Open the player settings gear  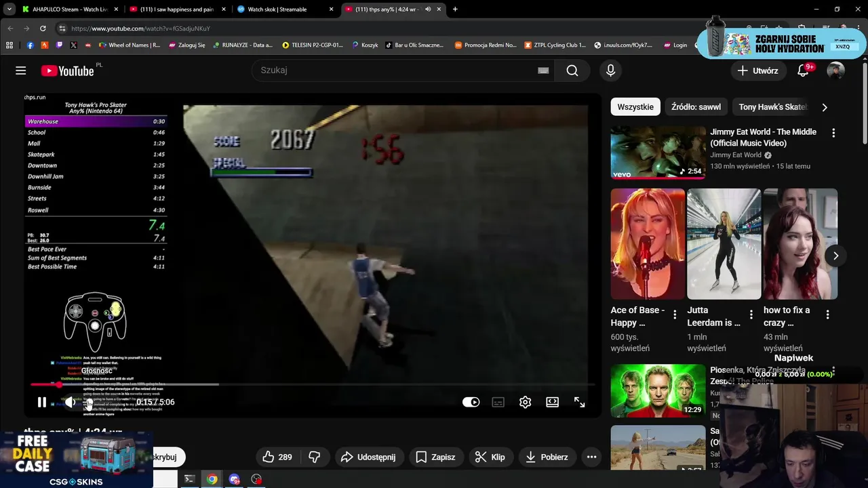coord(525,402)
